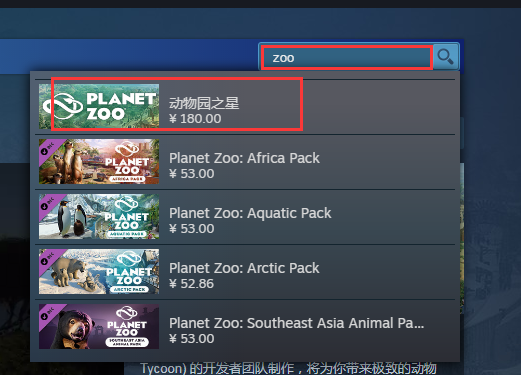Click the DLC badge on Africa Pack image

coord(48,148)
